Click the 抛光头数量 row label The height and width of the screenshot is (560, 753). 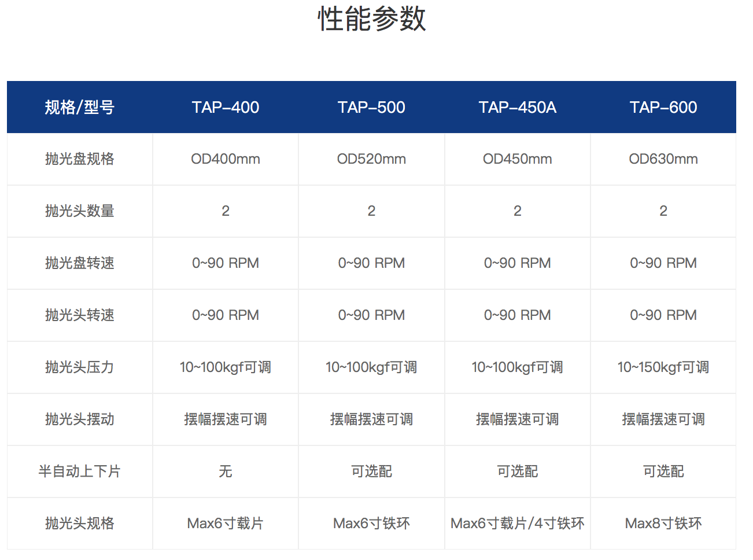[80, 211]
